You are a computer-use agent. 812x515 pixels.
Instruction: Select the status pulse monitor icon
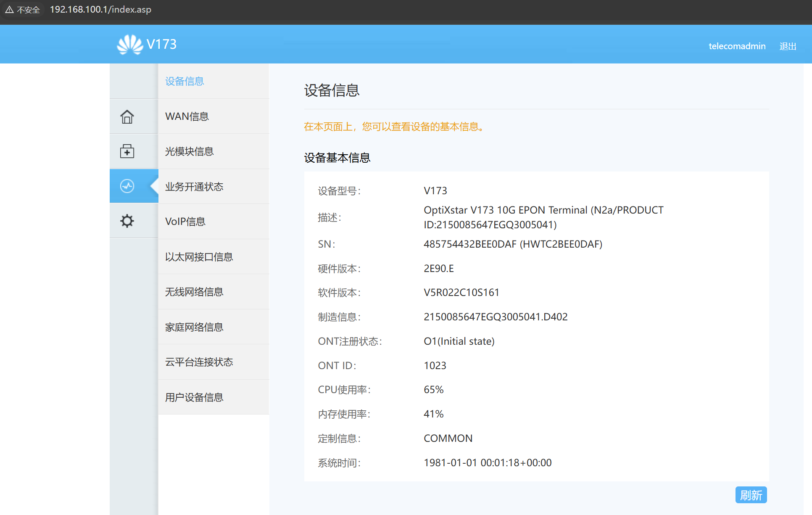coord(127,186)
